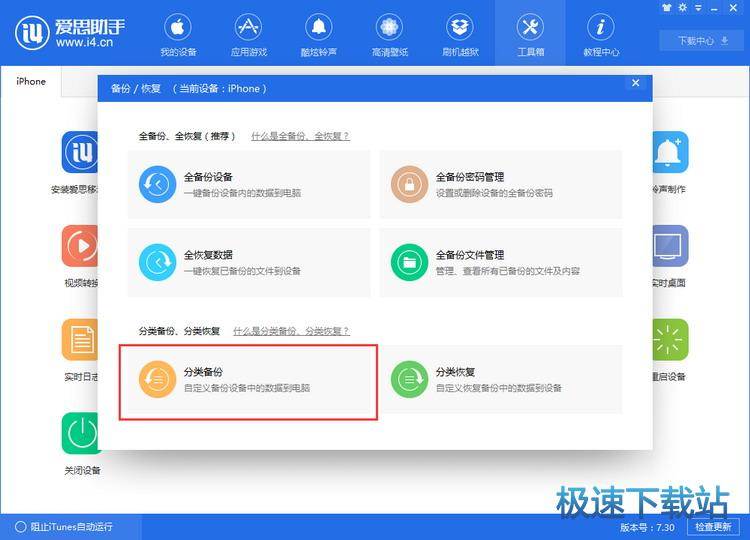Screen dimensions: 750x540
Task: Click the 关闭设备 power icon
Action: tap(81, 433)
